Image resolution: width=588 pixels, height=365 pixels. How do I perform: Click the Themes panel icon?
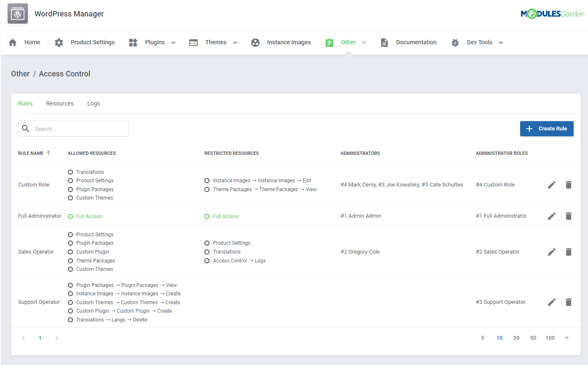[193, 42]
